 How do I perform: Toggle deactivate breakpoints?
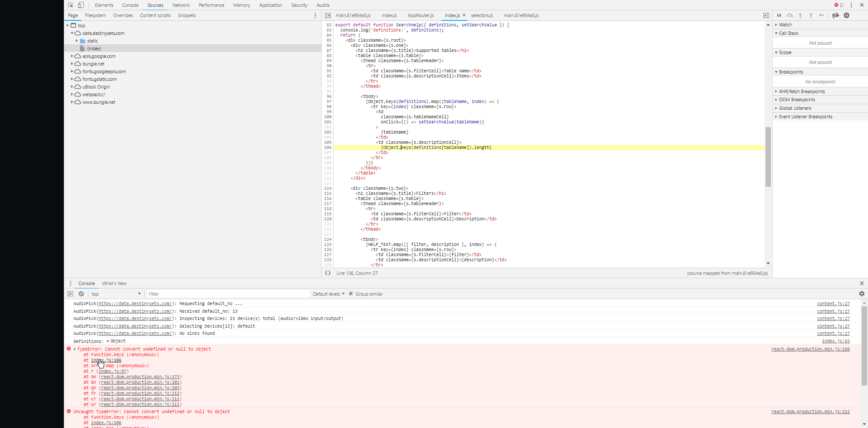click(836, 15)
